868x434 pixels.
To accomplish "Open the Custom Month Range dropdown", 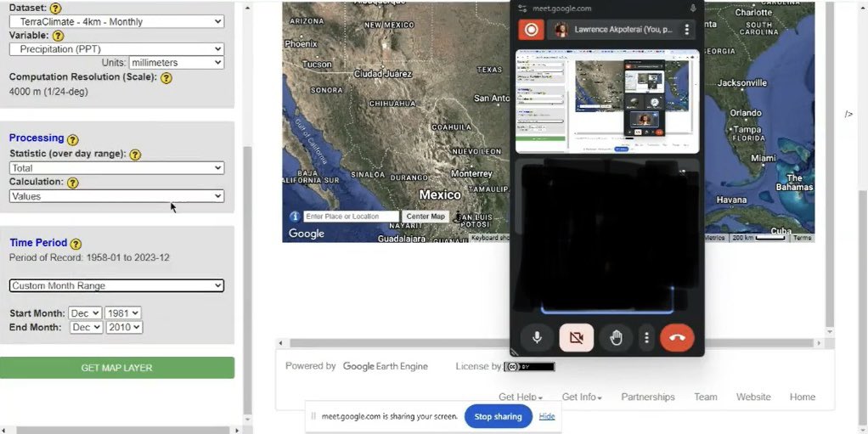I will pos(117,285).
